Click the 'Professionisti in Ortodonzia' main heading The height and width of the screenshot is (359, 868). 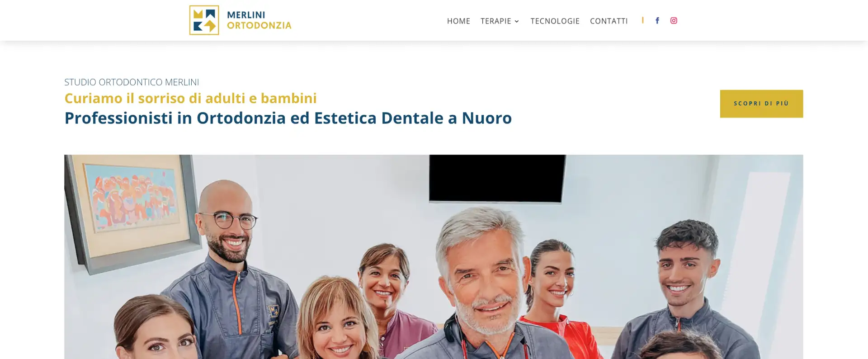pos(288,118)
